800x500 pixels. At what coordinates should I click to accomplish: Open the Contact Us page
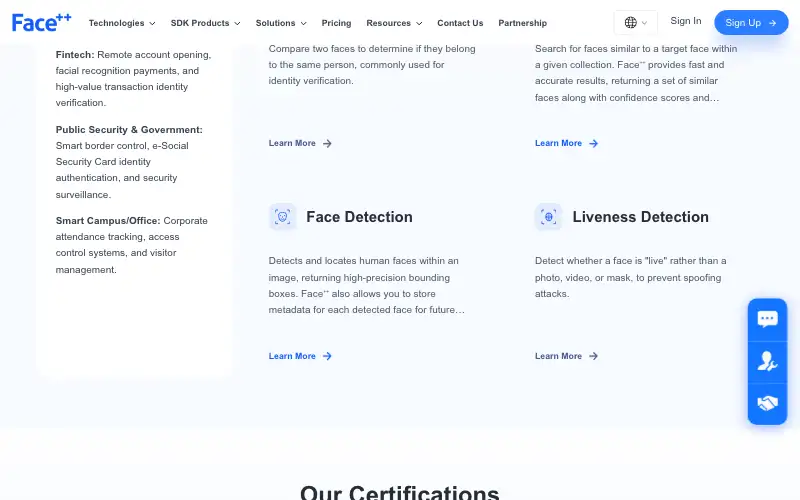[x=460, y=23]
